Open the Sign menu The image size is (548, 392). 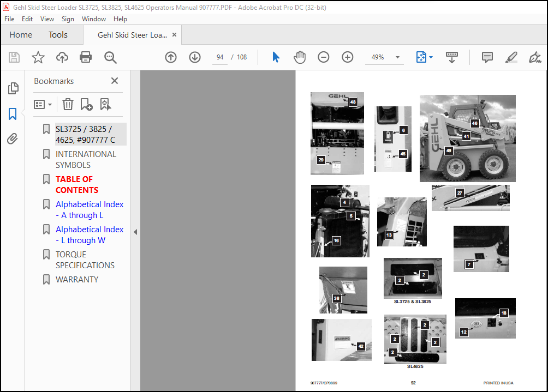(x=68, y=19)
